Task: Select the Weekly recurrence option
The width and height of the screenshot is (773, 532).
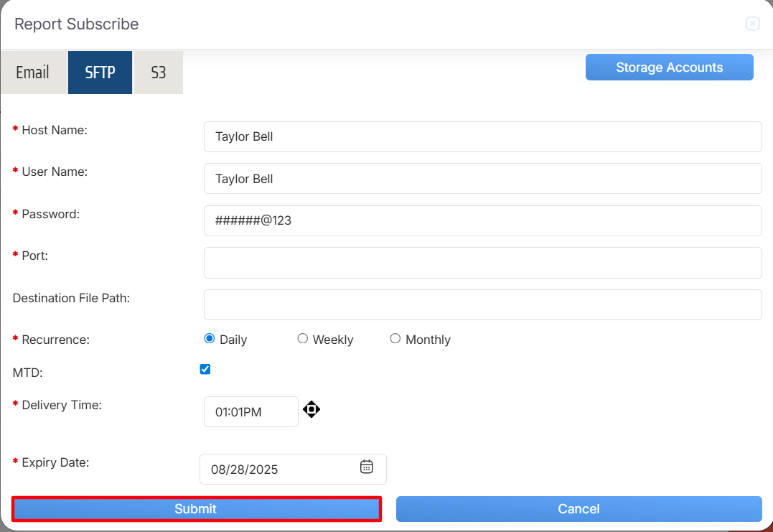Action: (303, 339)
